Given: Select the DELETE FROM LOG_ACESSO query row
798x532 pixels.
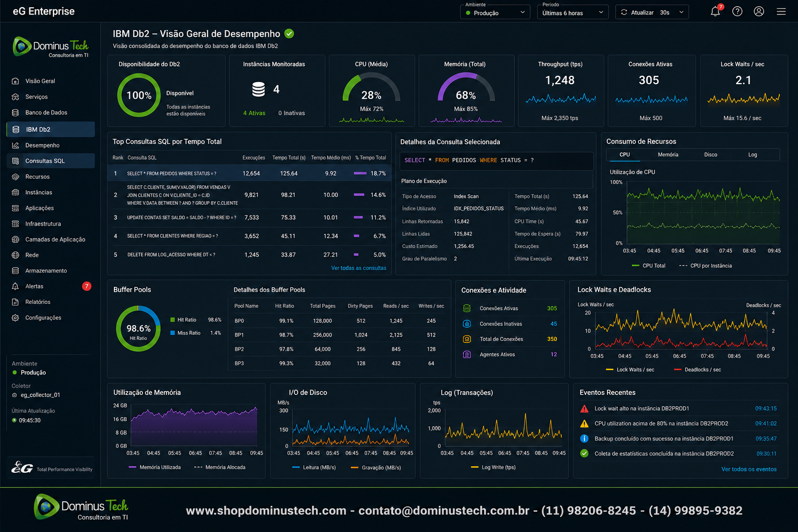Looking at the screenshot, I should (250, 255).
